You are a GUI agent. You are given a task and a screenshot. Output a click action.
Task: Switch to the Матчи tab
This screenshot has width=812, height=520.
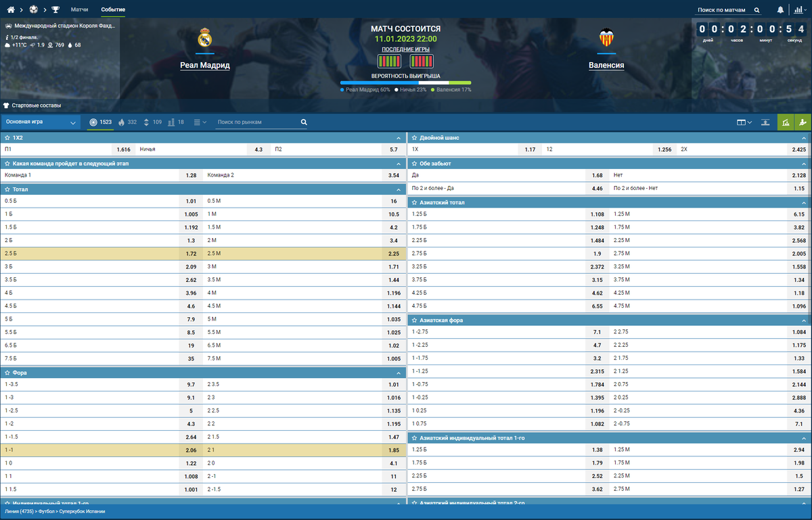(80, 9)
